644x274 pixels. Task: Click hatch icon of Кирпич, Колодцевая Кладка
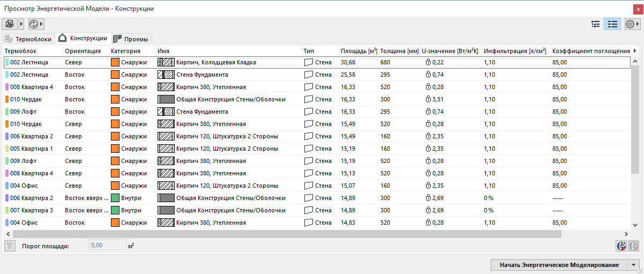pos(166,62)
